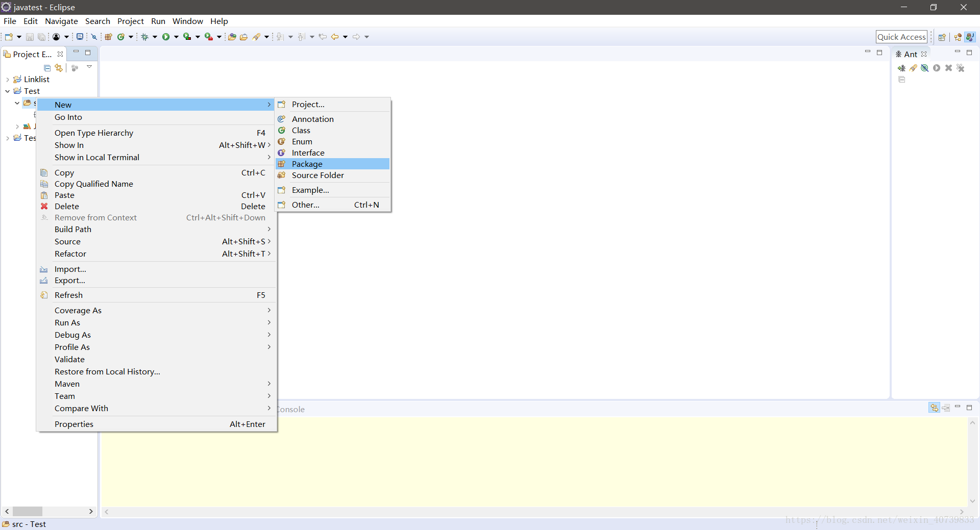This screenshot has height=530, width=980.
Task: Click the Quick Access search field
Action: [x=901, y=37]
